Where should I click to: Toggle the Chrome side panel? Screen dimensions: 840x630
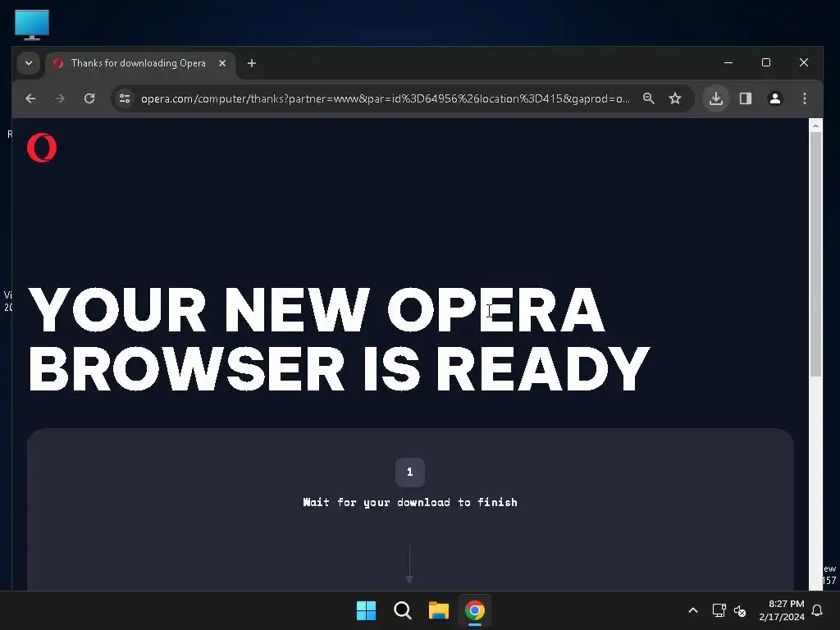point(746,98)
